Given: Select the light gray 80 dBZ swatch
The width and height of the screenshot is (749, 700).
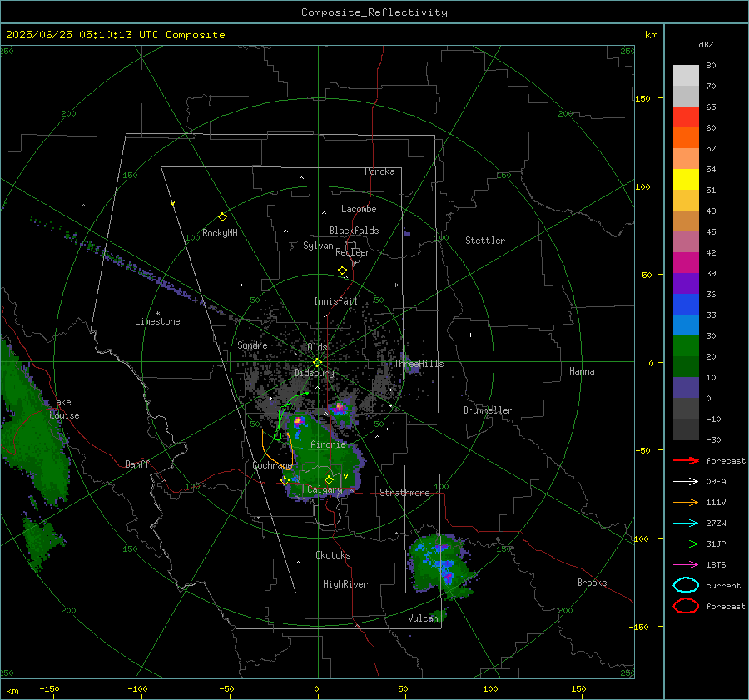Looking at the screenshot, I should (686, 75).
